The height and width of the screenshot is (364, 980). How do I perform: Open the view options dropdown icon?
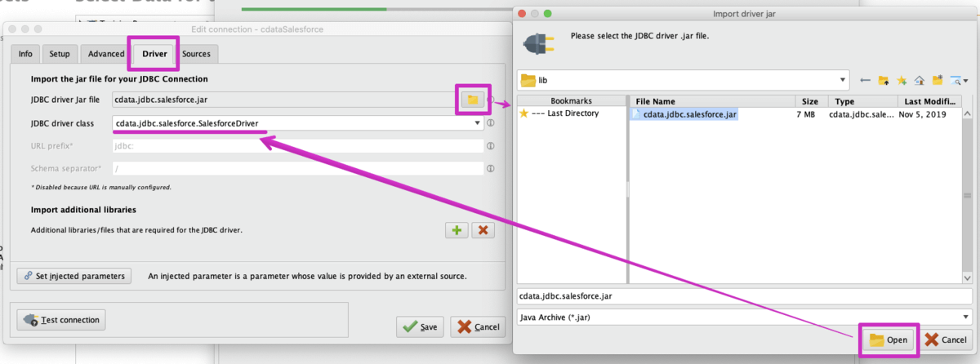click(x=959, y=80)
